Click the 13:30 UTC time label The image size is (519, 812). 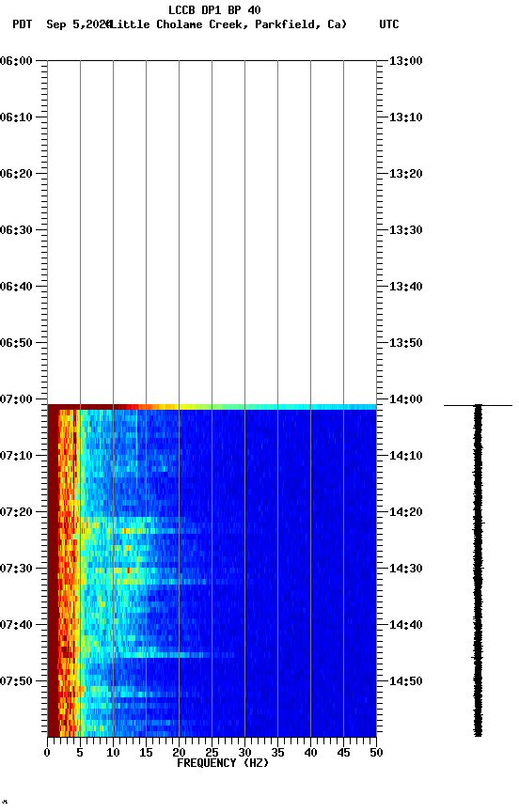(x=406, y=230)
